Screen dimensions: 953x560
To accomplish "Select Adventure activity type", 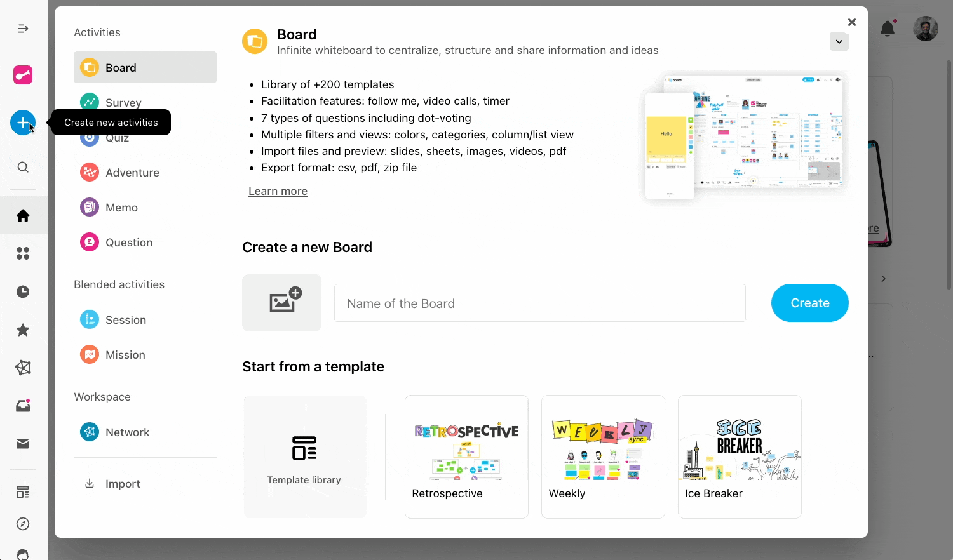I will pos(132,173).
